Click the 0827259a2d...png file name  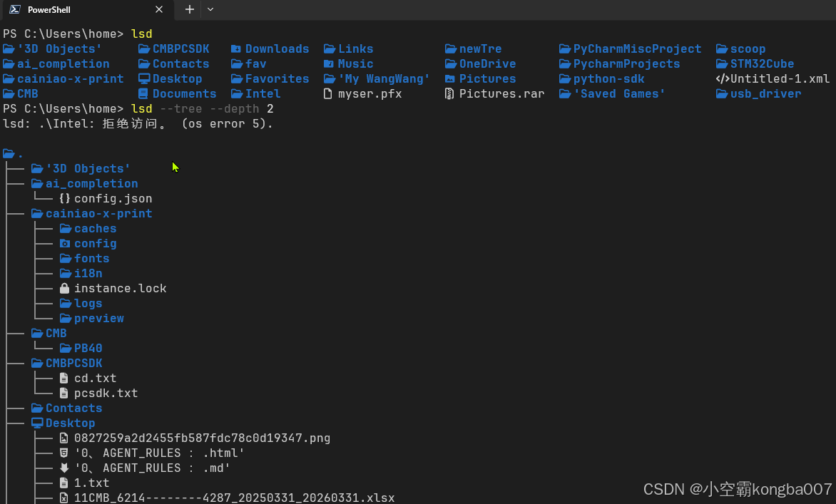point(202,438)
